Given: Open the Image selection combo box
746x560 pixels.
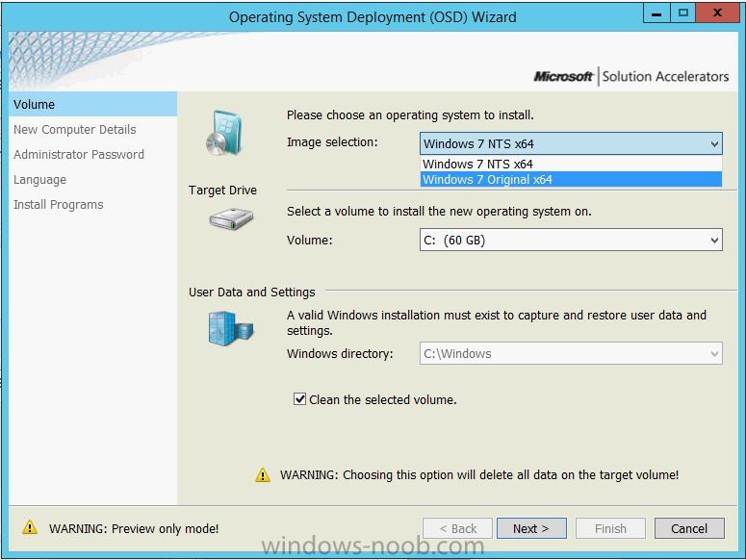Looking at the screenshot, I should click(571, 143).
